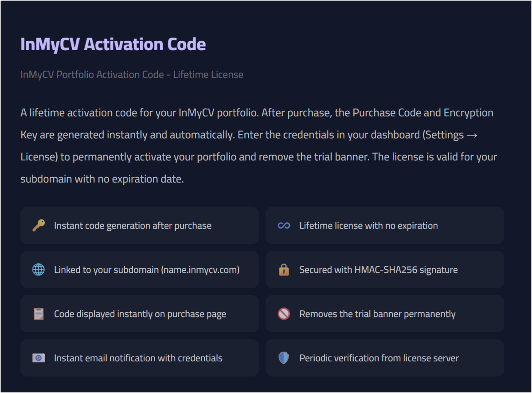The height and width of the screenshot is (393, 532).
Task: Click the email envelope icon for notifications
Action: (x=39, y=358)
